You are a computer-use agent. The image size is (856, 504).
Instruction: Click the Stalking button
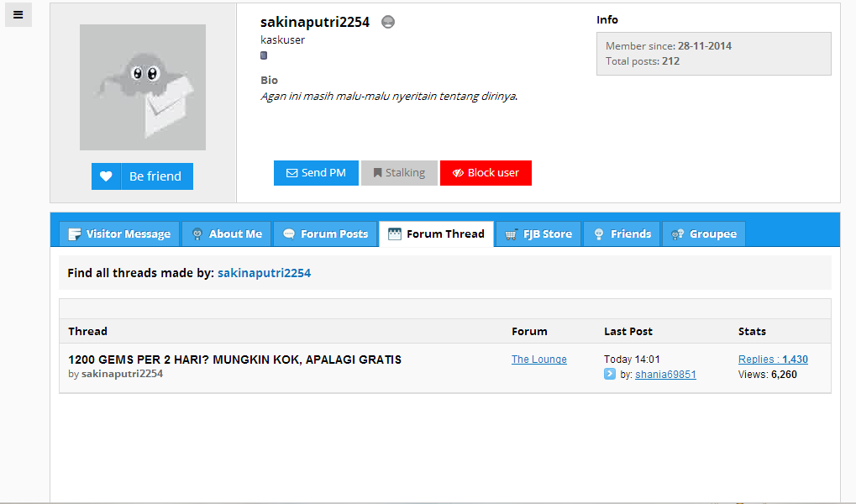point(399,173)
